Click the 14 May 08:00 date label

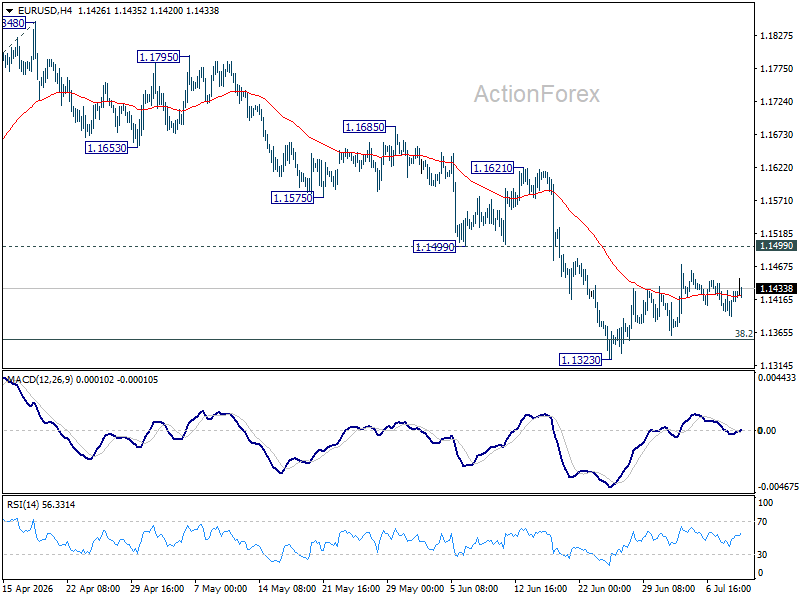[287, 588]
